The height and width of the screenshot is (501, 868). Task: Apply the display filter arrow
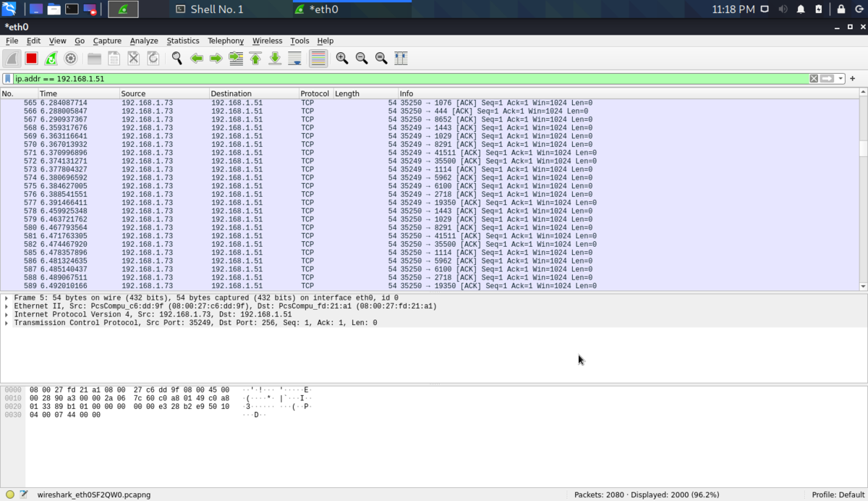click(827, 79)
